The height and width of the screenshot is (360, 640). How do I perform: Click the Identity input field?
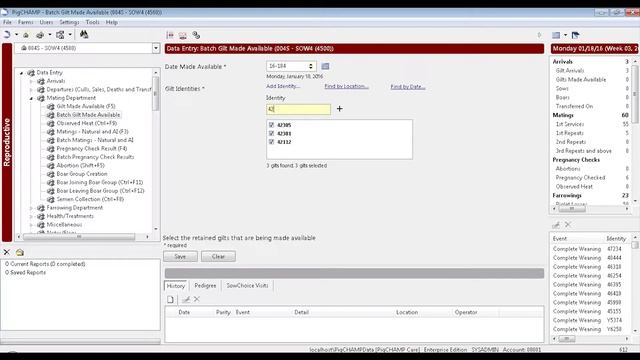point(298,109)
